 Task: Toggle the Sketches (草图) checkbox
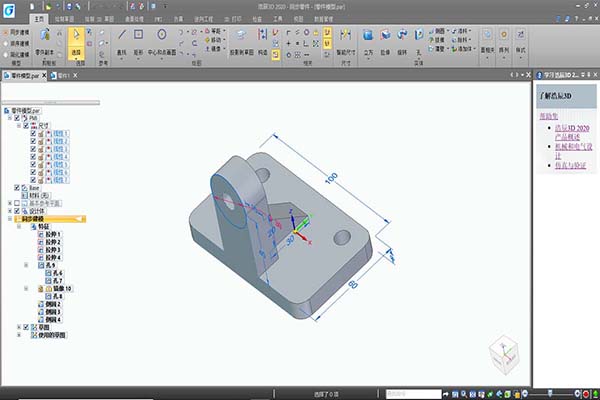tap(26, 327)
